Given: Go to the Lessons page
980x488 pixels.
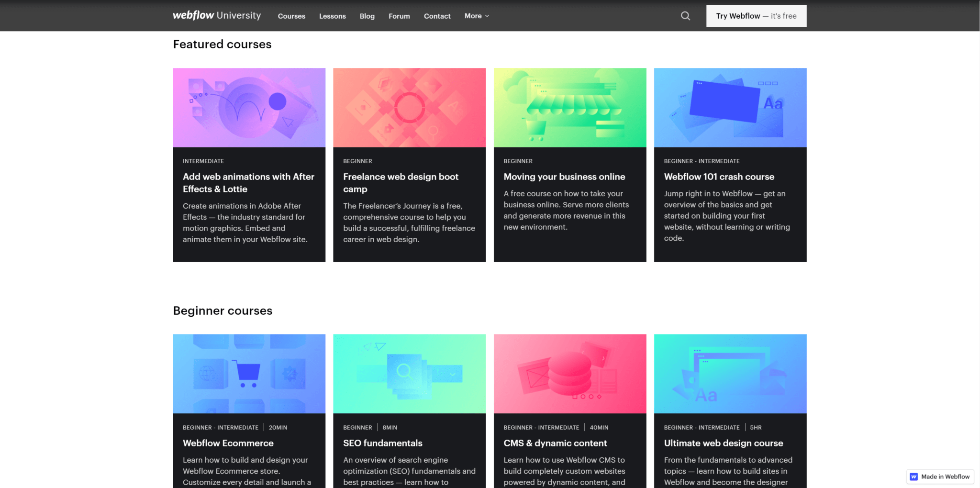Looking at the screenshot, I should click(x=332, y=16).
